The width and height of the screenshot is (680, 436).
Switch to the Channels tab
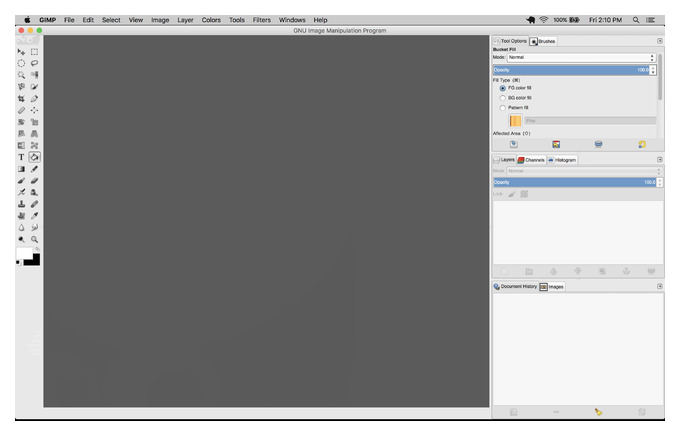coord(531,160)
